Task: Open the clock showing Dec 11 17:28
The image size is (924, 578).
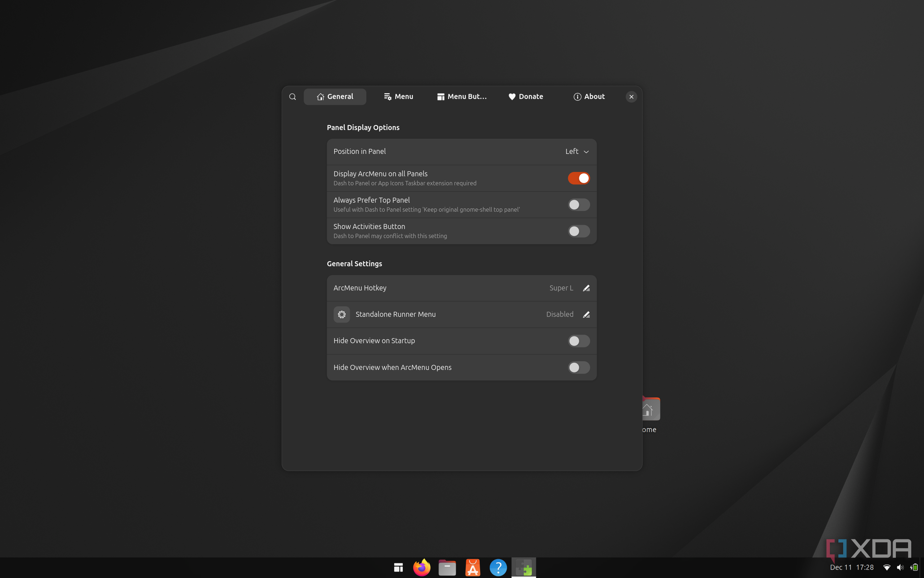Action: pos(852,567)
